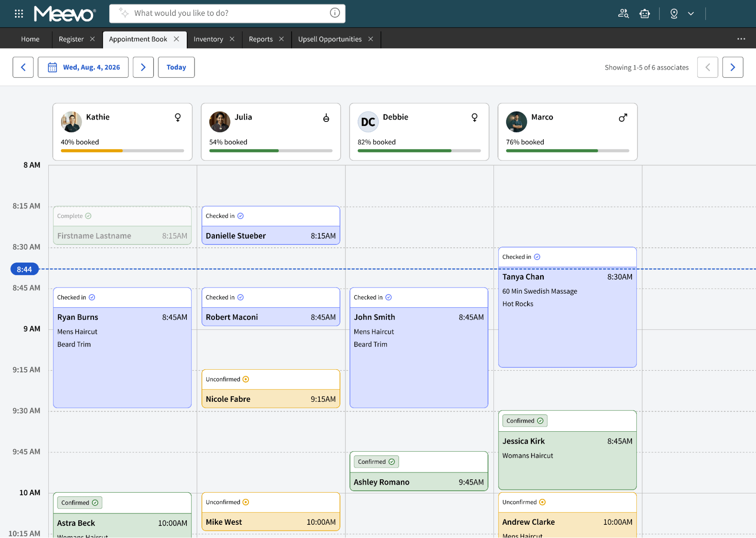The height and width of the screenshot is (538, 756).
Task: Click the location pin icon
Action: (674, 14)
